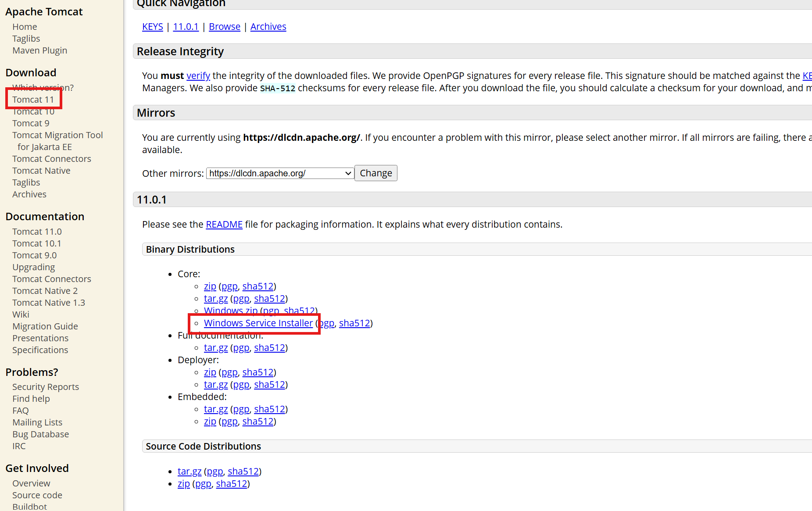Download the Windows Service Installer
Image resolution: width=812 pixels, height=511 pixels.
[258, 323]
